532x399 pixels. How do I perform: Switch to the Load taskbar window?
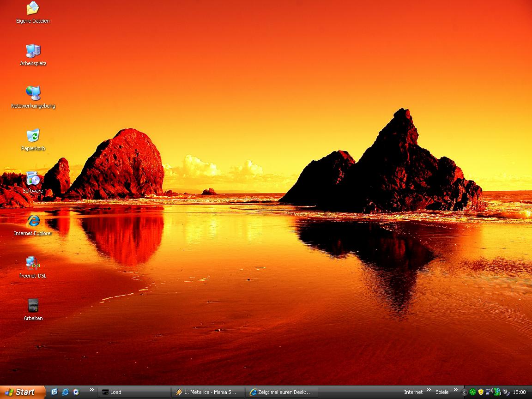pos(134,392)
